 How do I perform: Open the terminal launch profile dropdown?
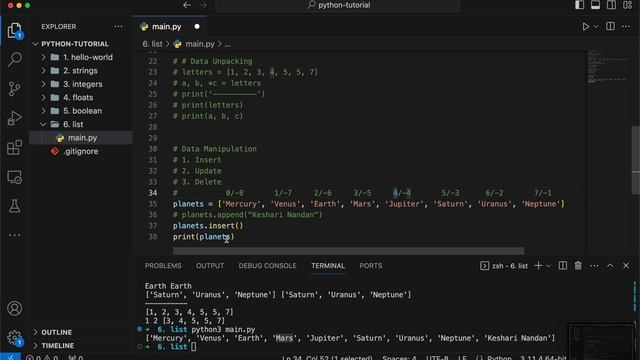click(549, 266)
